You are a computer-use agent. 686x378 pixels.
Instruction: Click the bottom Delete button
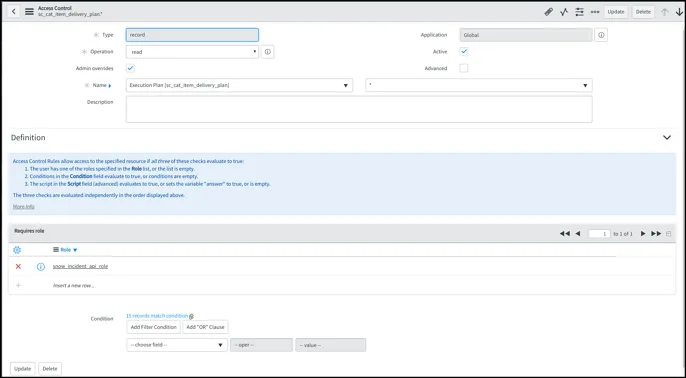pos(50,369)
